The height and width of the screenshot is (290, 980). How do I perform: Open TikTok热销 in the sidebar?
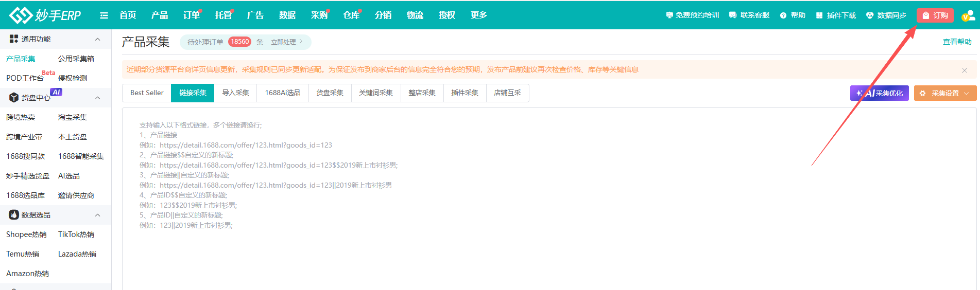tap(76, 234)
